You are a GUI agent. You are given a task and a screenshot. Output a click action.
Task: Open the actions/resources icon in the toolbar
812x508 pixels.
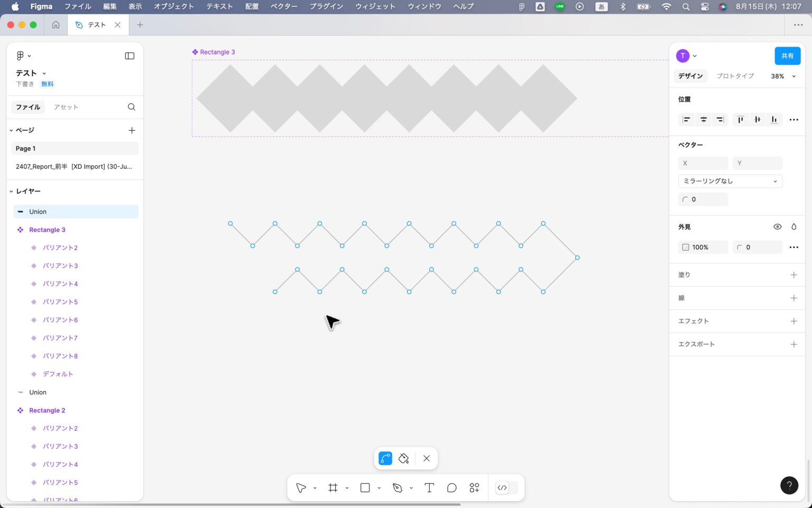[x=474, y=487]
